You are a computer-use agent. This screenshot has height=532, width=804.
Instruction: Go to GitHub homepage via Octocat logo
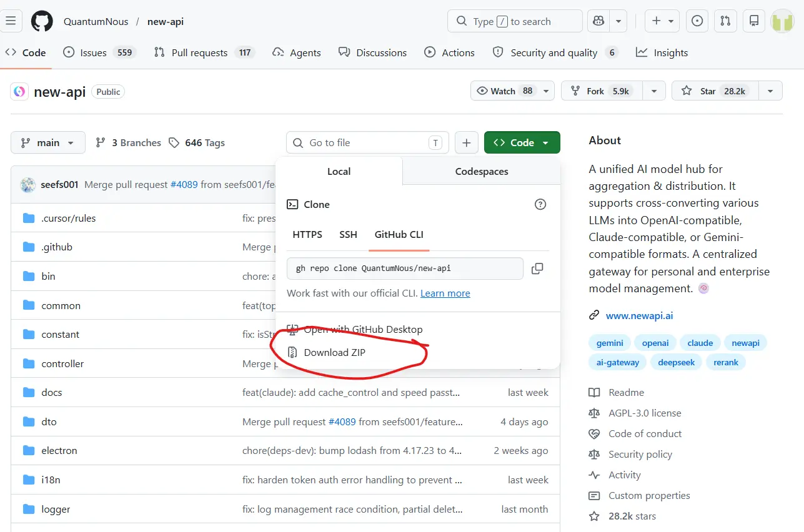[x=42, y=21]
